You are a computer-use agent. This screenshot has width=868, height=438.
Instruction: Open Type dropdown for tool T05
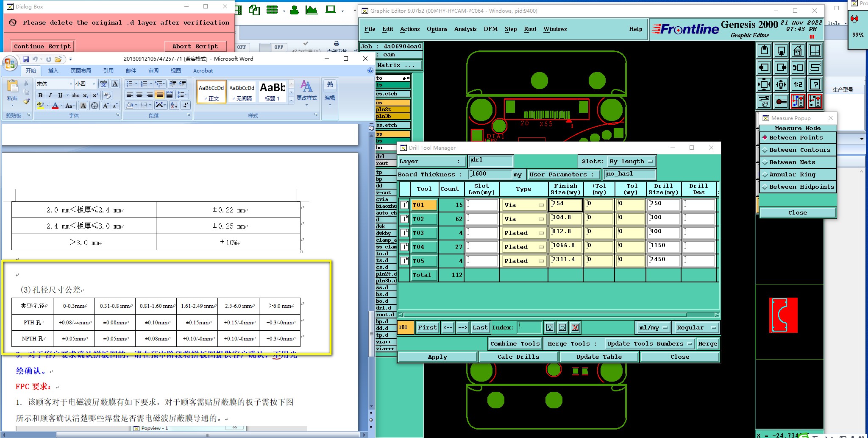[x=523, y=261]
